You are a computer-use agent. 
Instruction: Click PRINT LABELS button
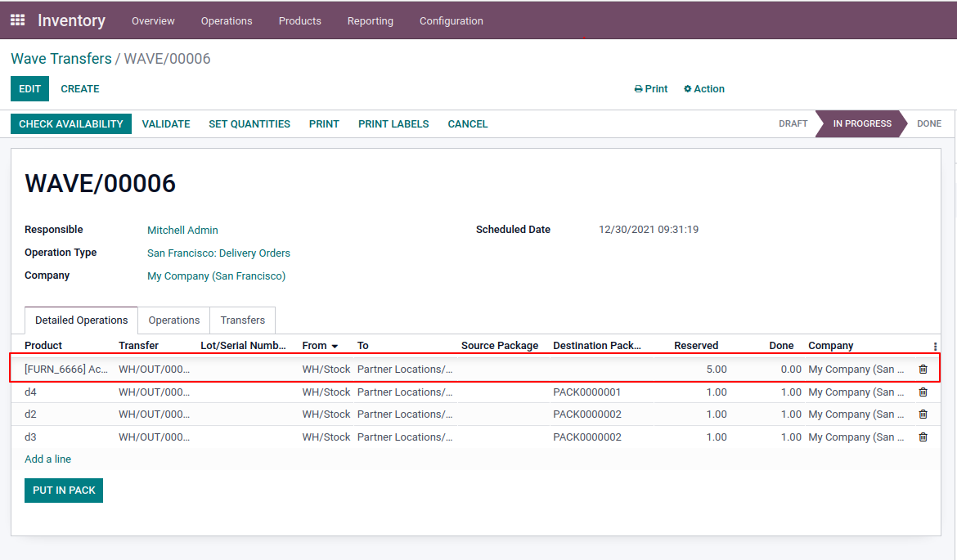[393, 123]
